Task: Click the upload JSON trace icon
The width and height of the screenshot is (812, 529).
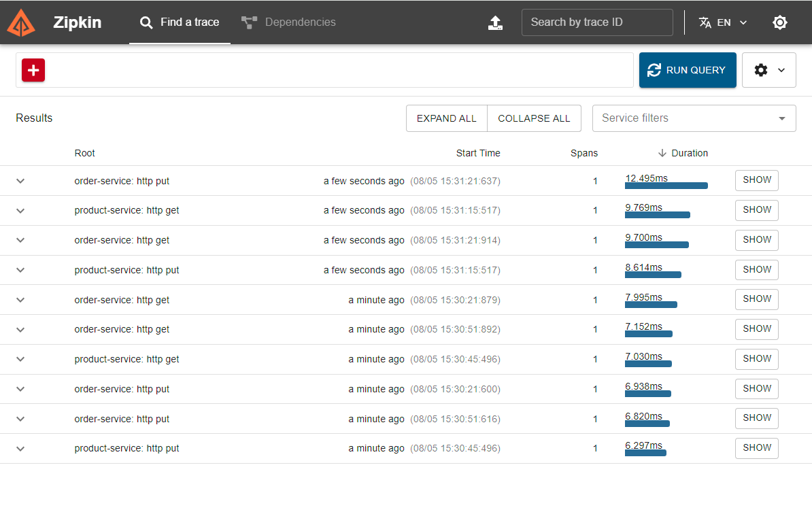Action: (x=495, y=22)
